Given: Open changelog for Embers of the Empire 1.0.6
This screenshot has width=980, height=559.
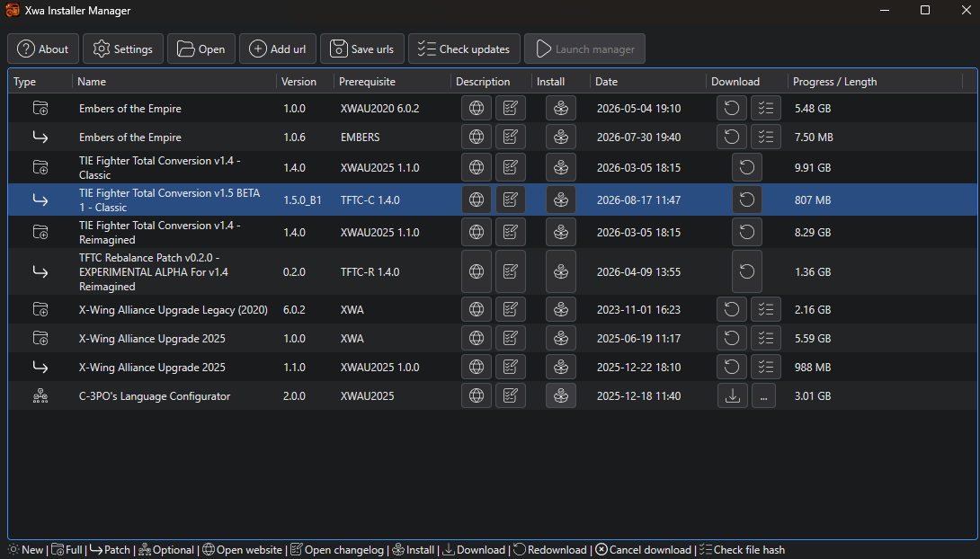Looking at the screenshot, I should click(x=511, y=137).
